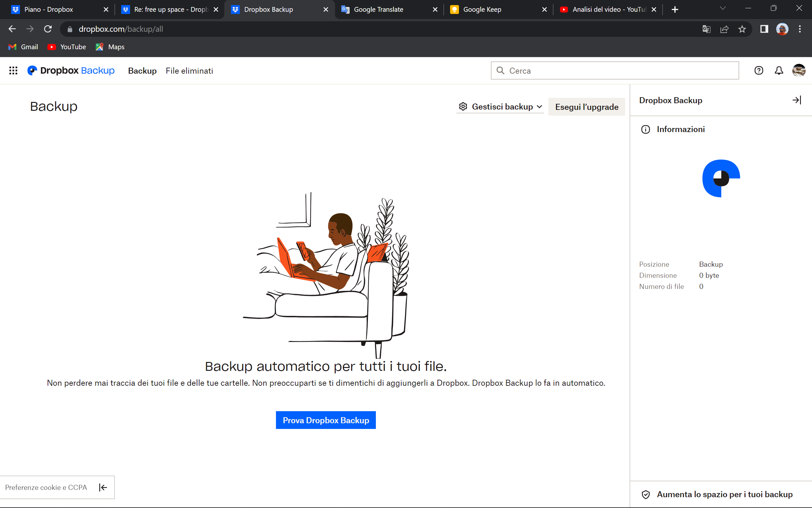Viewport: 812px width, 508px height.
Task: Open the Backup nav item
Action: [142, 71]
